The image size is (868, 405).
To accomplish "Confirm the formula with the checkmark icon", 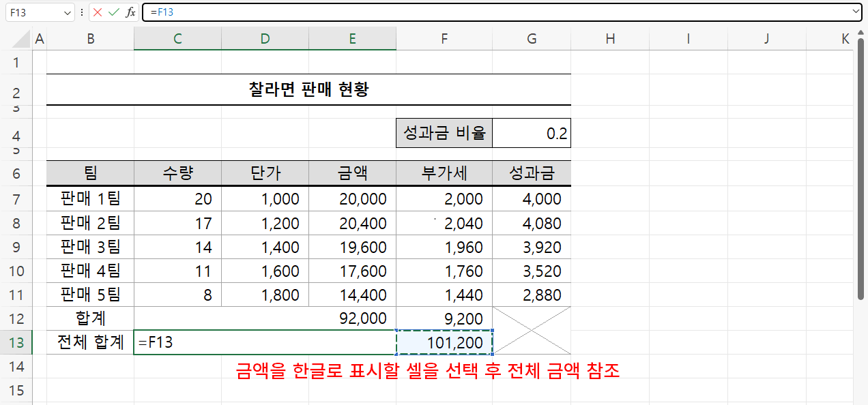I will (x=114, y=12).
